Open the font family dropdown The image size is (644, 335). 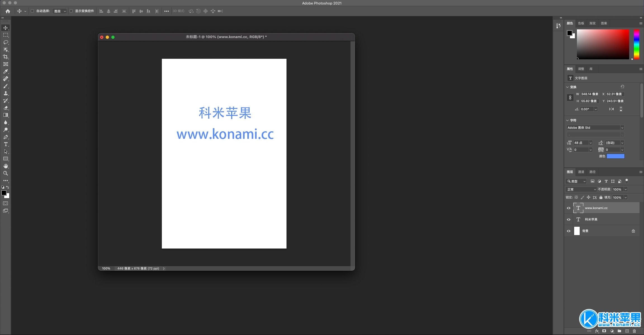coord(622,128)
